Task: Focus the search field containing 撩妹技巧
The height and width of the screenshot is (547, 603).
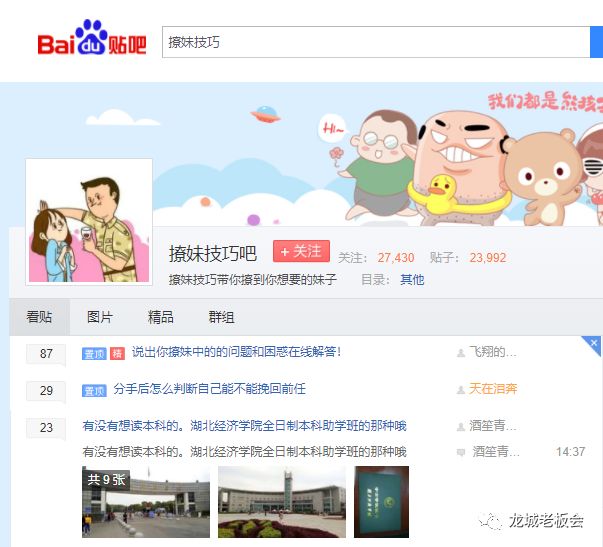Action: click(x=376, y=42)
